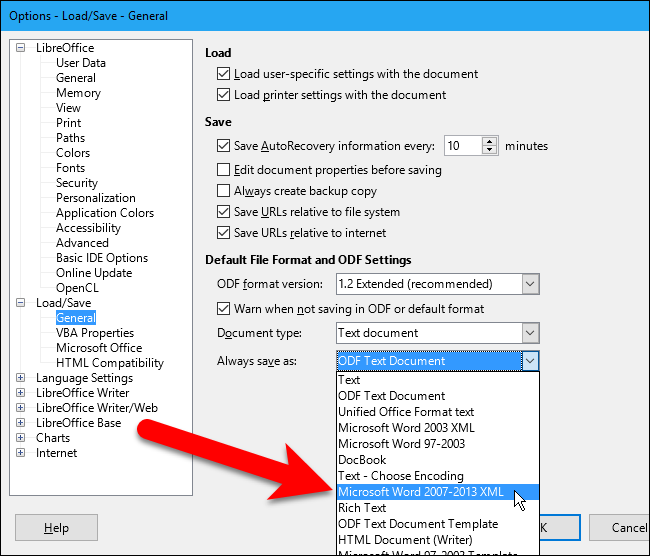The width and height of the screenshot is (650, 556).
Task: Select Colors in options tree
Action: click(73, 153)
